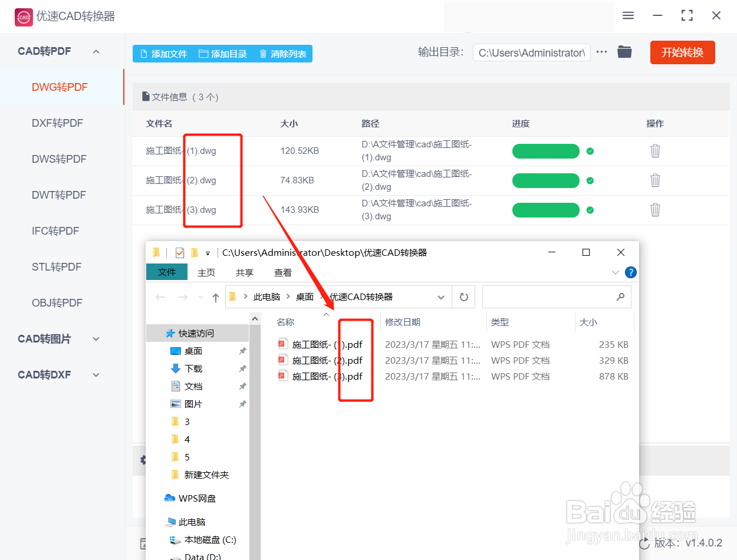Click 添加文件 to add files
The width and height of the screenshot is (737, 560).
tap(163, 54)
